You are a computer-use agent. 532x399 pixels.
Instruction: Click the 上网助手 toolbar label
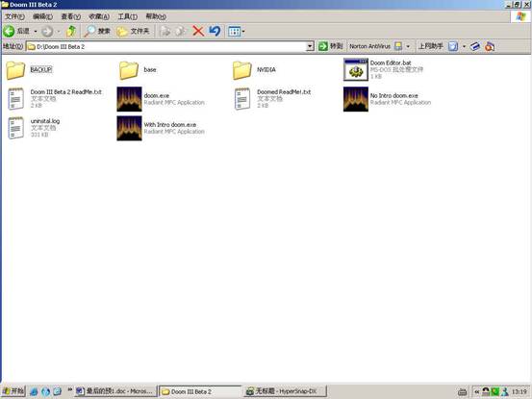(x=431, y=46)
